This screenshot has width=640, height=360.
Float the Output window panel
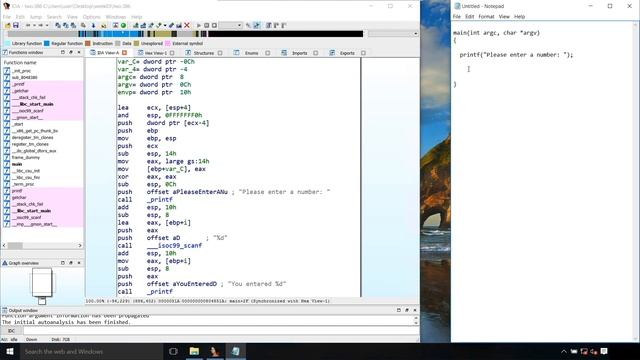click(x=407, y=310)
